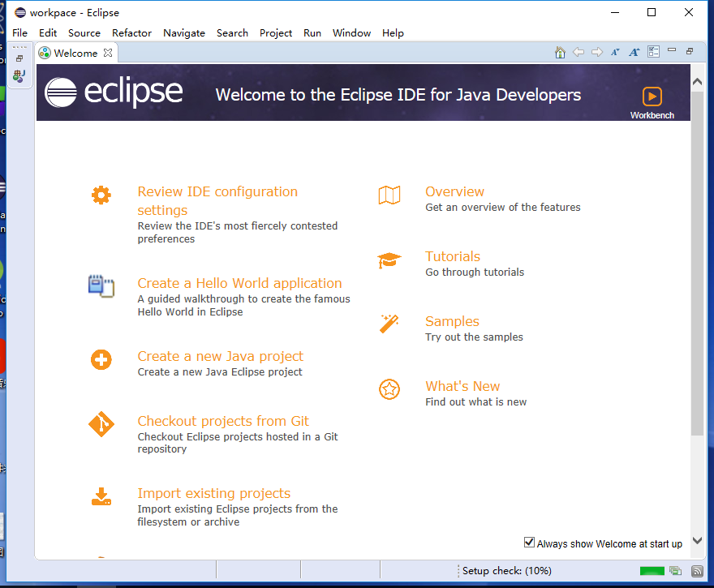Image resolution: width=714 pixels, height=588 pixels.
Task: Minimize the Welcome view panel
Action: (672, 50)
